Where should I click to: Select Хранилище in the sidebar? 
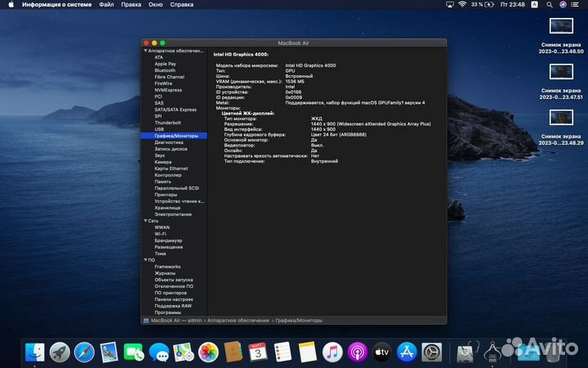(x=167, y=208)
